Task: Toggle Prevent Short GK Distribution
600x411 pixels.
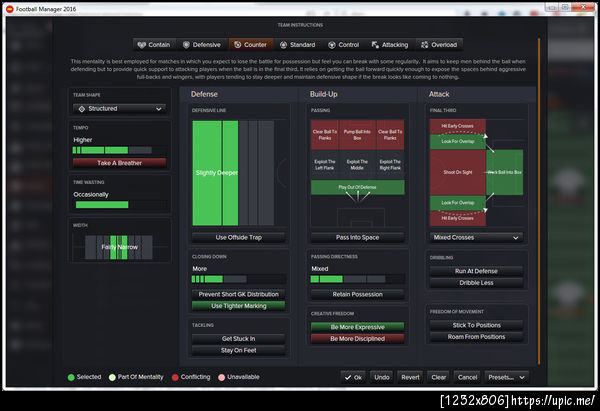Action: 238,294
